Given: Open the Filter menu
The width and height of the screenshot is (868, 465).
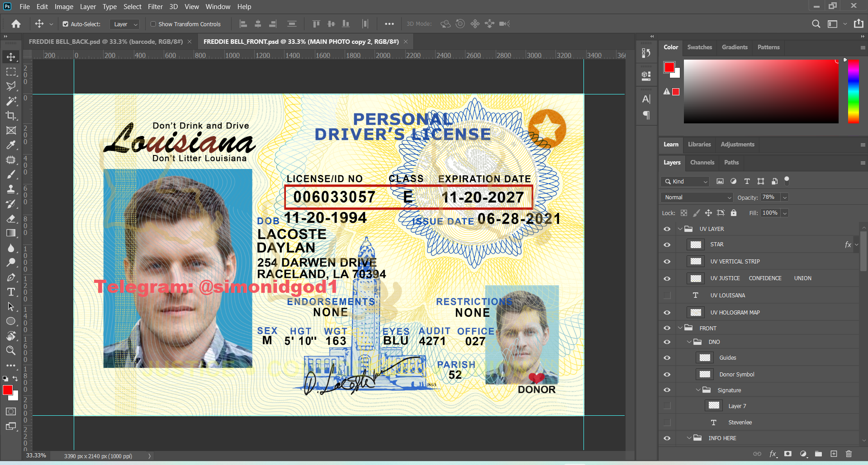Looking at the screenshot, I should point(155,7).
